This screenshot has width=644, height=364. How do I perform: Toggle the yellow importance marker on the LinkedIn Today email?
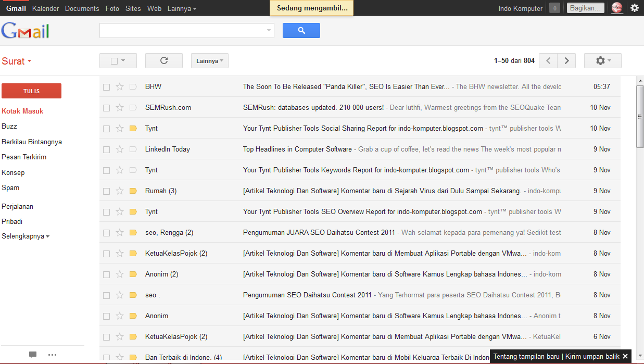[x=132, y=149]
